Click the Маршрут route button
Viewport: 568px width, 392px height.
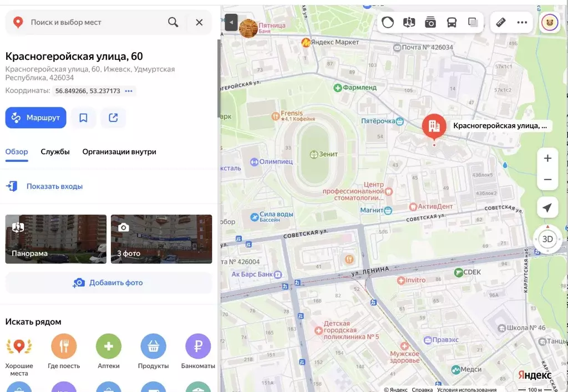click(x=36, y=118)
